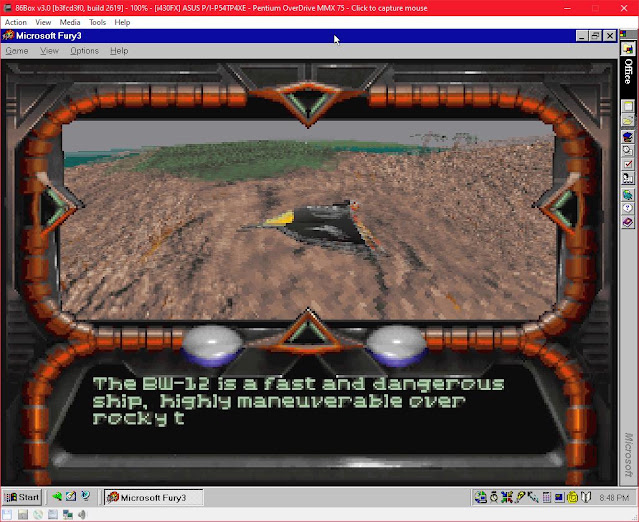639x522 pixels.
Task: Click the purple book icon on Office bar
Action: [628, 222]
